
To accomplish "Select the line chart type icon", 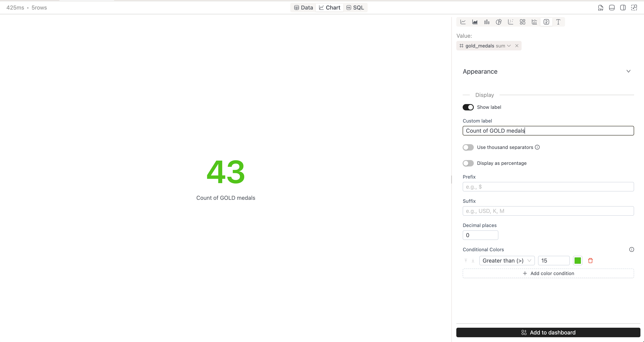I will [463, 22].
